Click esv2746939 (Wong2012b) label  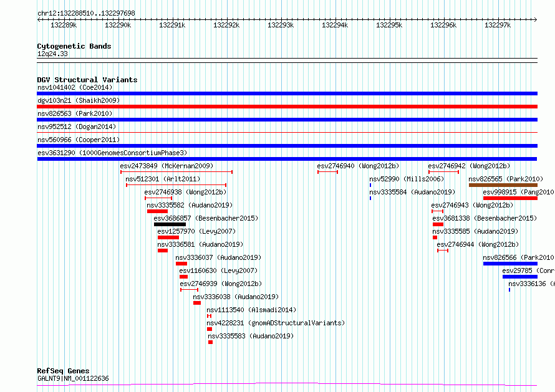221,284
